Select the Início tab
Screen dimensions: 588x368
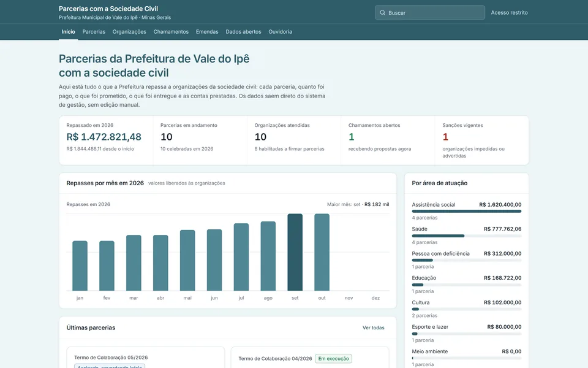68,32
